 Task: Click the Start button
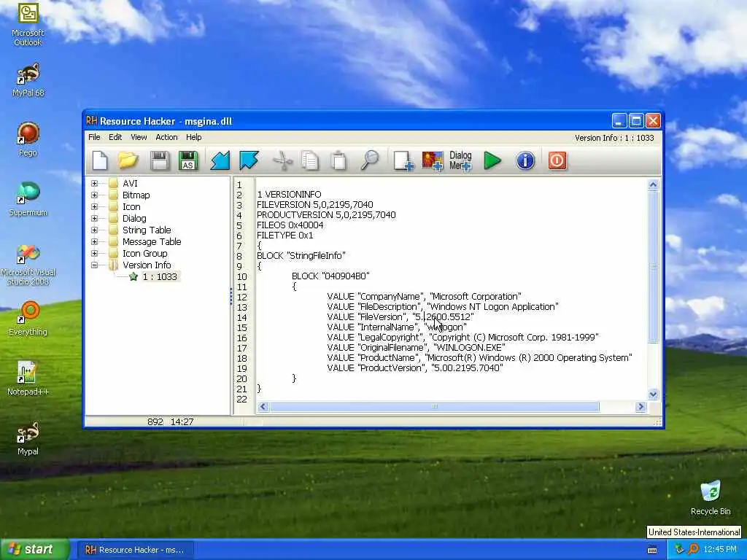(x=35, y=550)
